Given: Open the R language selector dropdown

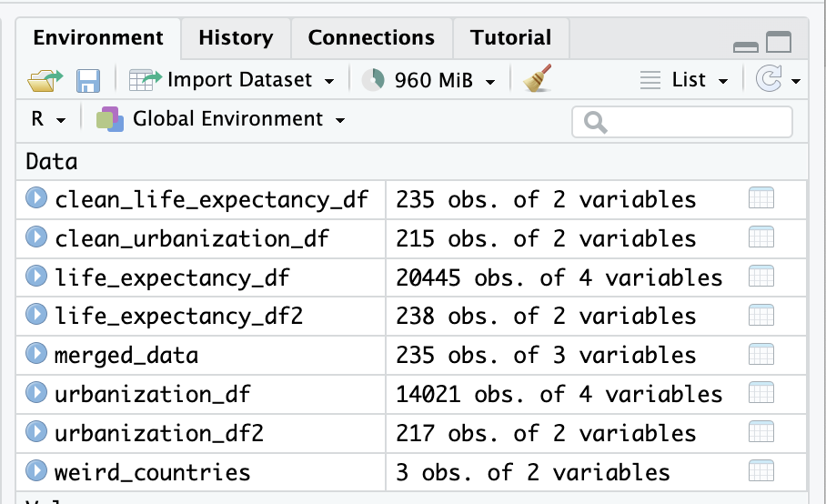Looking at the screenshot, I should 49,119.
